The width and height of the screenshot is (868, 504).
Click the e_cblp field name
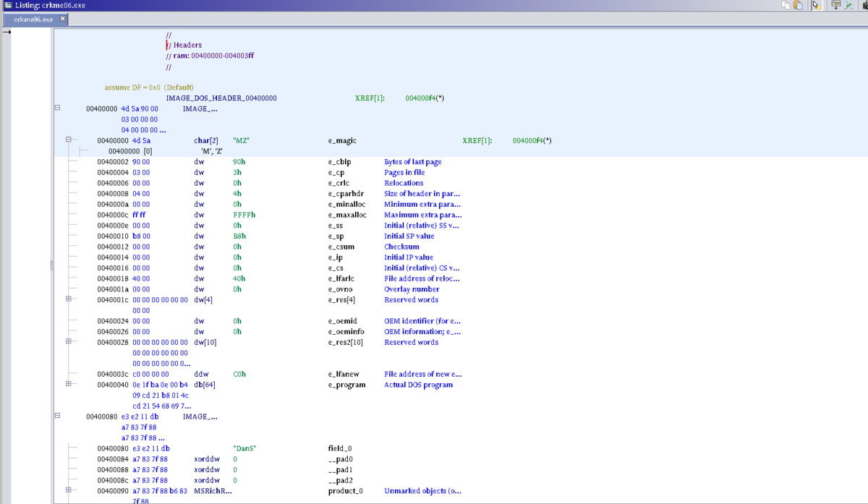point(339,162)
